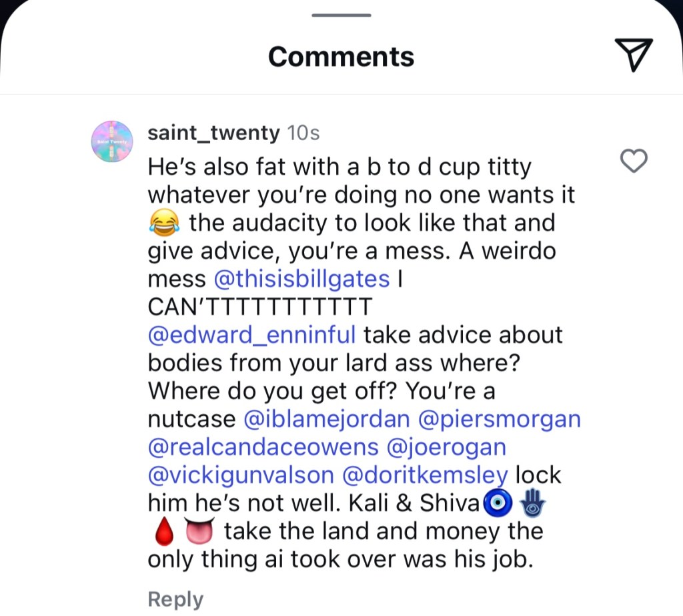Like the comment with the heart icon
Viewport: 683px width, 616px height.
click(x=634, y=161)
